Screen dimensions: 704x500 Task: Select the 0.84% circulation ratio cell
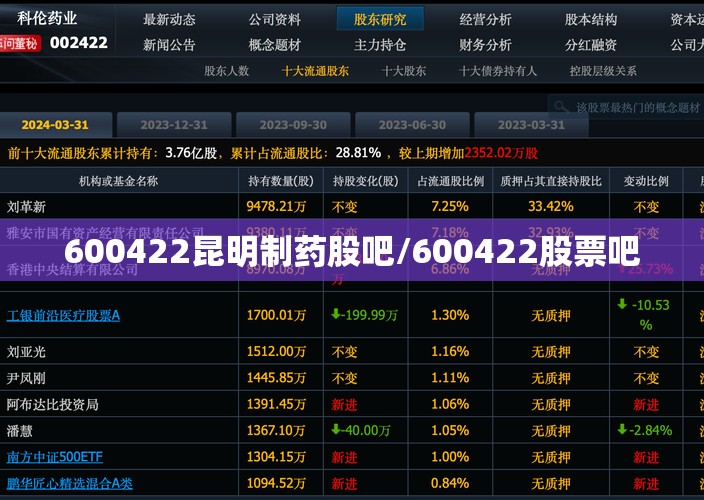point(450,483)
